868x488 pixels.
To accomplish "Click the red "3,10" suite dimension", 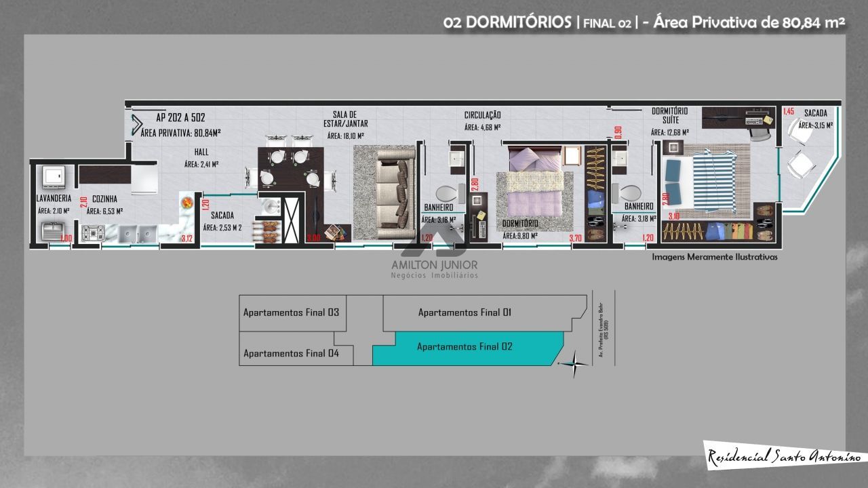I will [674, 216].
